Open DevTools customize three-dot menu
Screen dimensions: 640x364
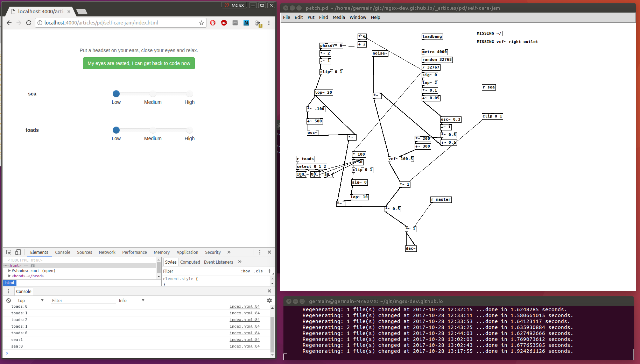pos(260,252)
